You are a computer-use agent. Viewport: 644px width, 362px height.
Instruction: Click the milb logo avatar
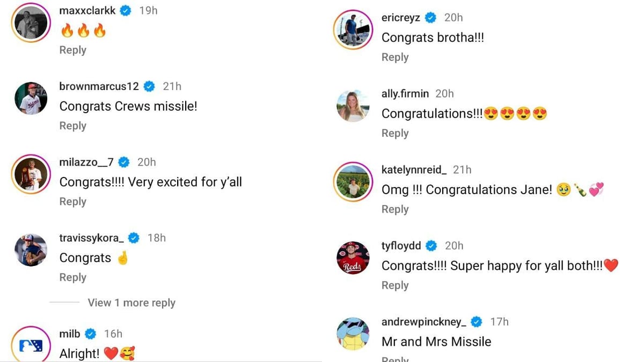point(31,345)
